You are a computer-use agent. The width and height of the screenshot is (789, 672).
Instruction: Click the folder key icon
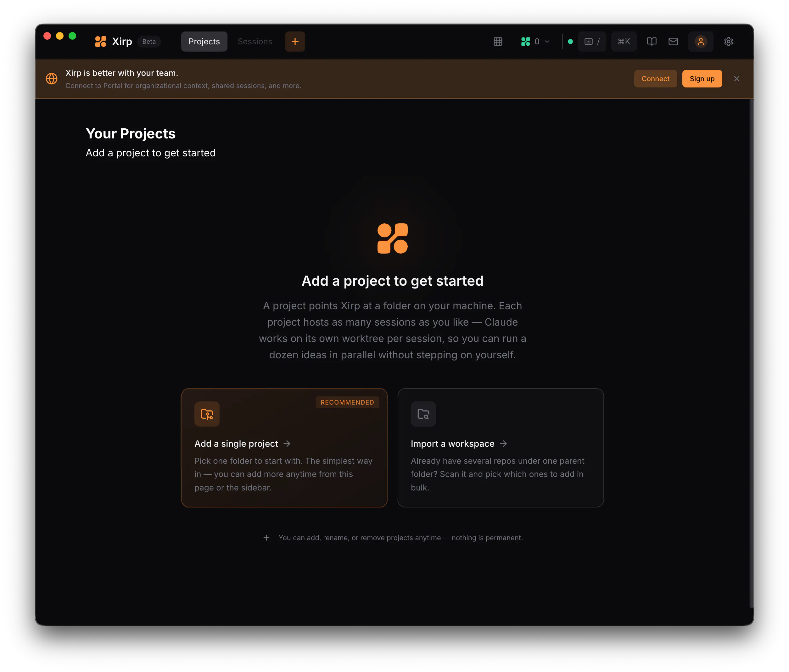pyautogui.click(x=207, y=414)
